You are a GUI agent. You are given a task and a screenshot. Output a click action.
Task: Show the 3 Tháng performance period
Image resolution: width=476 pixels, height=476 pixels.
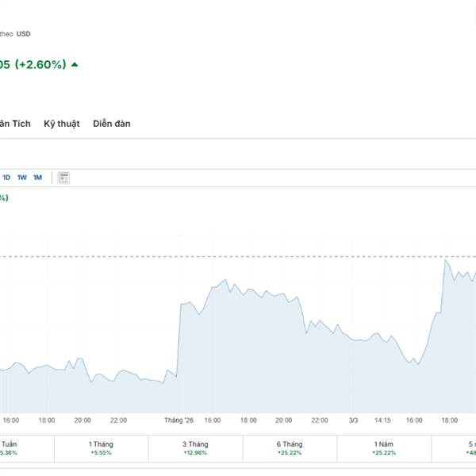195,447
